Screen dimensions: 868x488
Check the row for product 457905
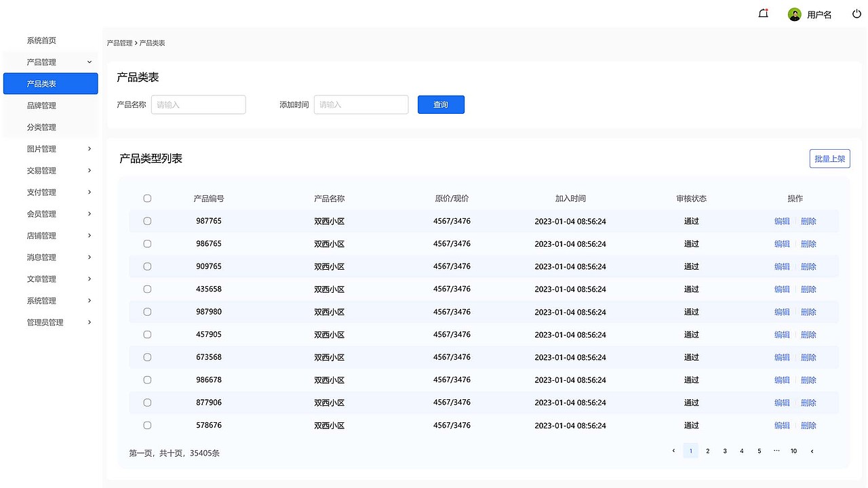click(147, 335)
